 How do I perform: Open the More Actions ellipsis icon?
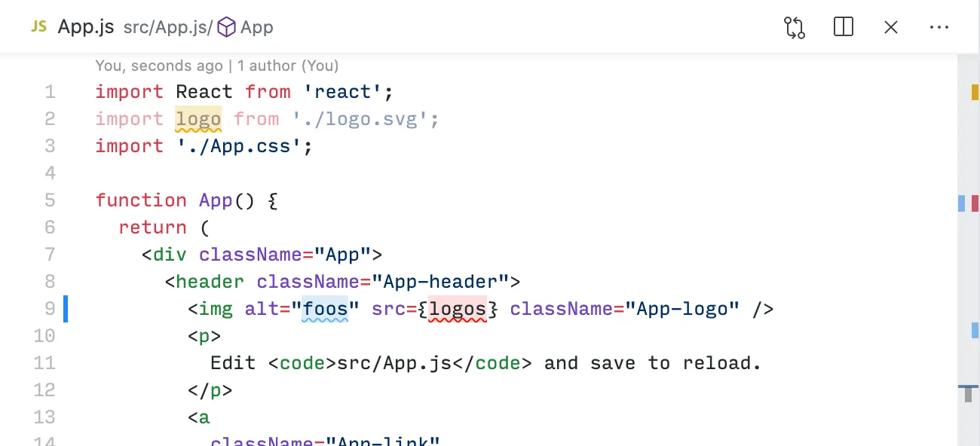click(x=939, y=27)
